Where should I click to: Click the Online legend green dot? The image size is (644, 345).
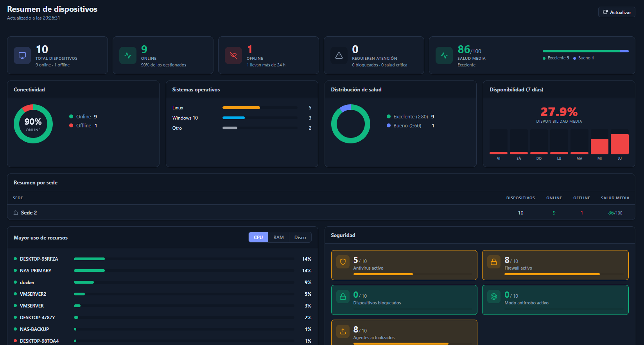(71, 116)
